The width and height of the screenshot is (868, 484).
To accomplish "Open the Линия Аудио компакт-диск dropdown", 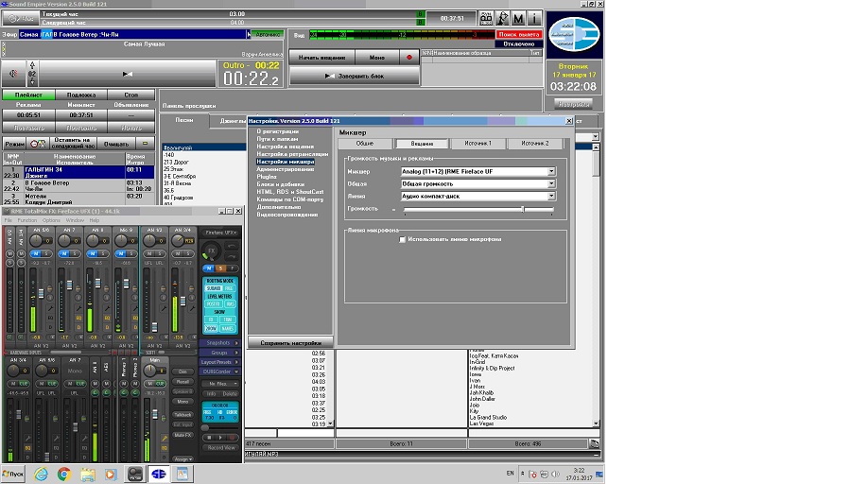I will [551, 196].
